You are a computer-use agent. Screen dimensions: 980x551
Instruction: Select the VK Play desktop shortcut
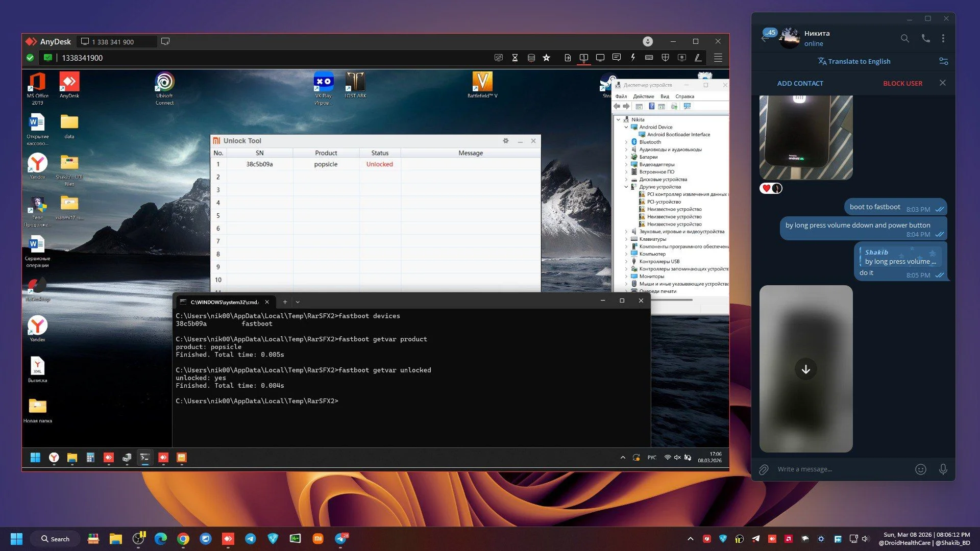click(x=323, y=89)
